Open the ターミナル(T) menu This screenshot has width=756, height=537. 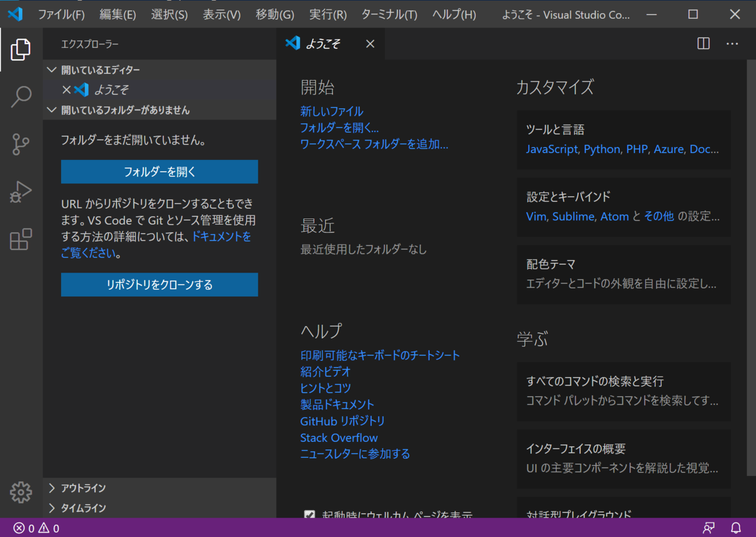coord(389,14)
